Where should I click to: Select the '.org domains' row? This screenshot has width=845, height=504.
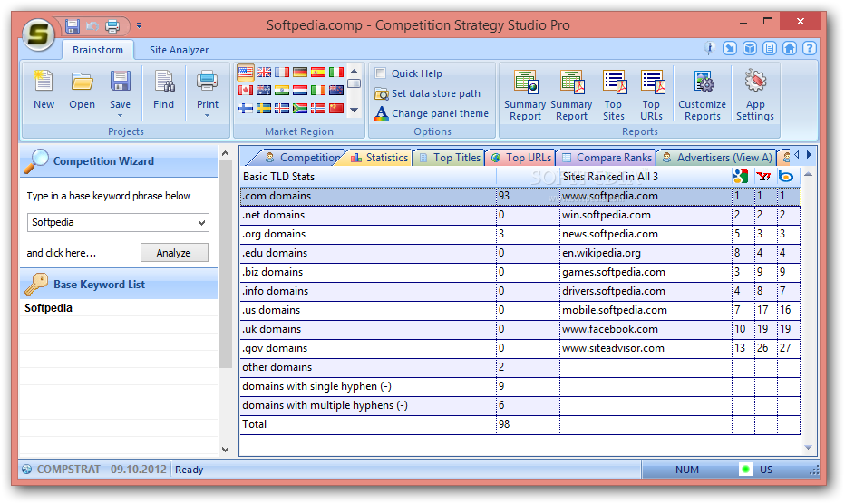click(x=520, y=234)
